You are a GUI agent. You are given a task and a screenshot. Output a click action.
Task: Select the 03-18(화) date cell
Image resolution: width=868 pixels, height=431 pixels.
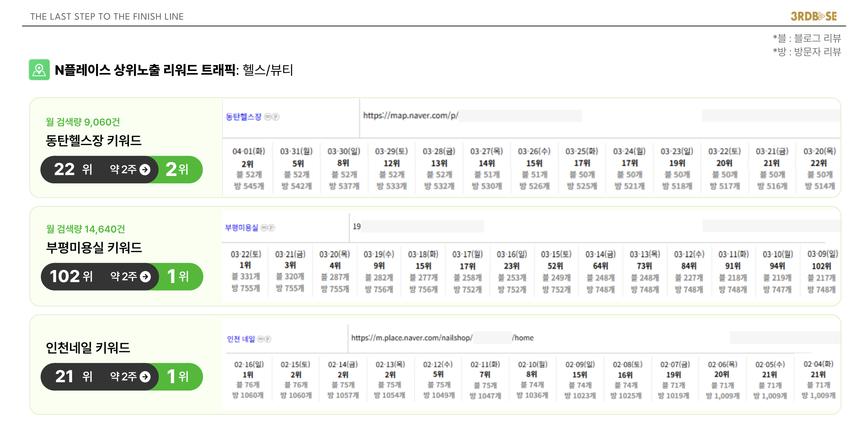pos(423,254)
